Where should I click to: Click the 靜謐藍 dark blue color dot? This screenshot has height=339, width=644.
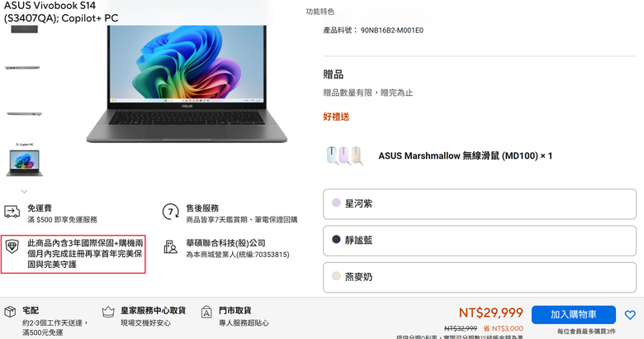click(x=336, y=240)
